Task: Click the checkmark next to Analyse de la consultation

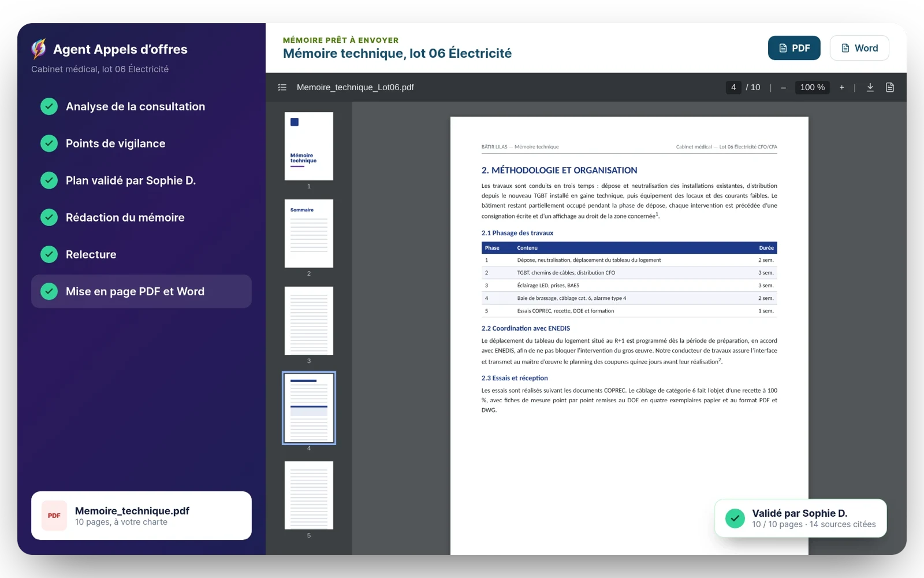Action: coord(49,106)
